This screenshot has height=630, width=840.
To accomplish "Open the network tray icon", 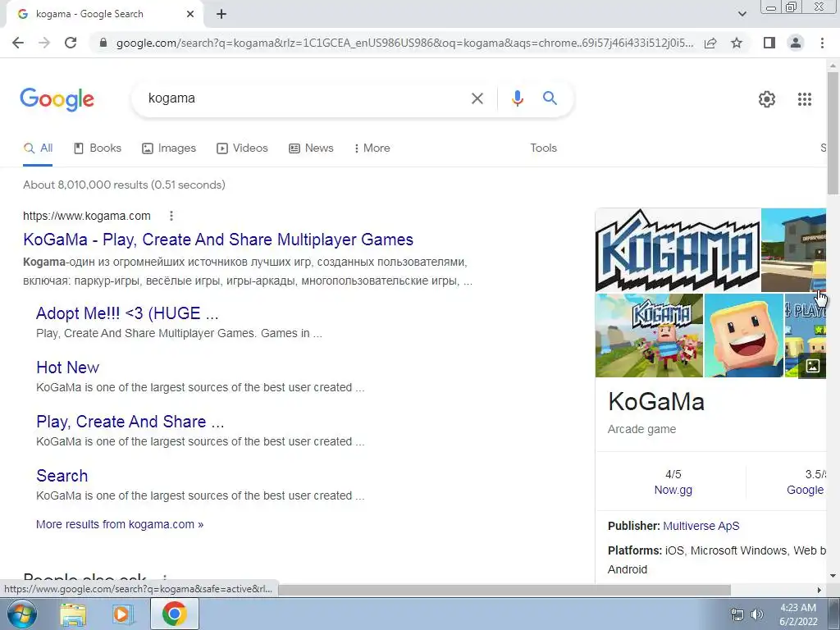I will (737, 614).
